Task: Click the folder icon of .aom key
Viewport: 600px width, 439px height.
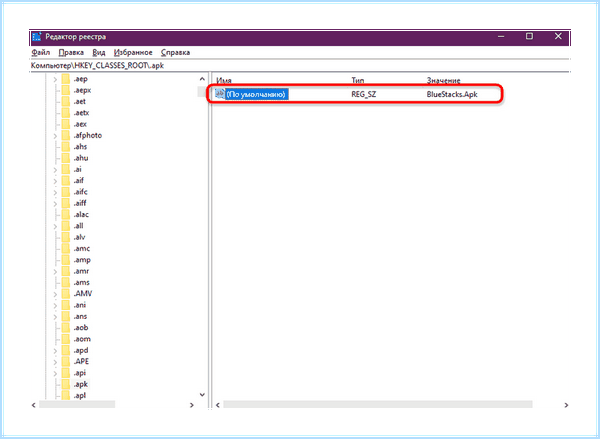Action: (x=66, y=339)
